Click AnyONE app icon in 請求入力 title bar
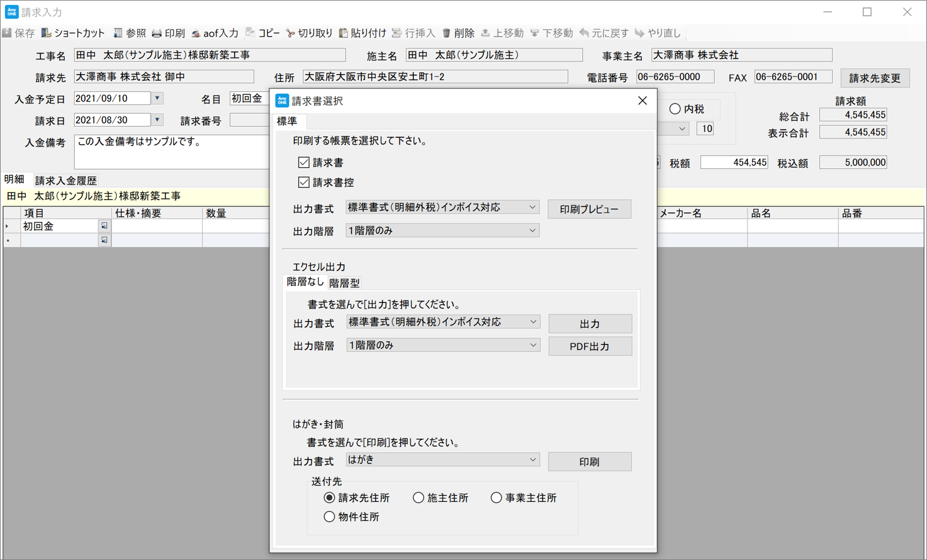 [12, 12]
